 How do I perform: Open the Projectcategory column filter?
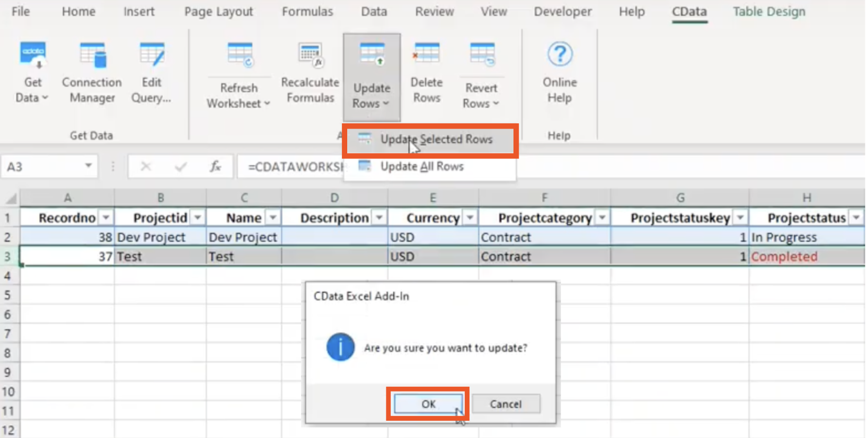[x=602, y=217]
